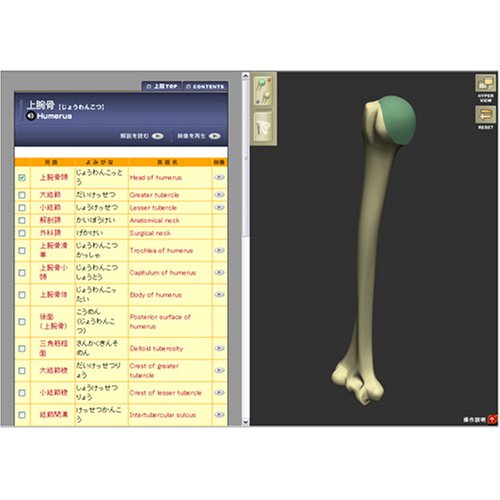500x500 pixels.
Task: Open the Capitulum of humerus link
Action: (163, 273)
